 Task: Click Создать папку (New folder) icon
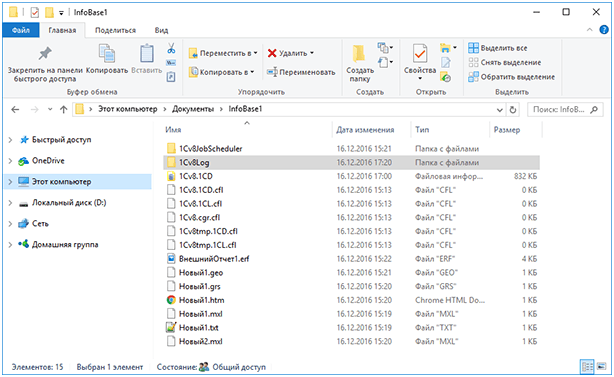pos(359,54)
